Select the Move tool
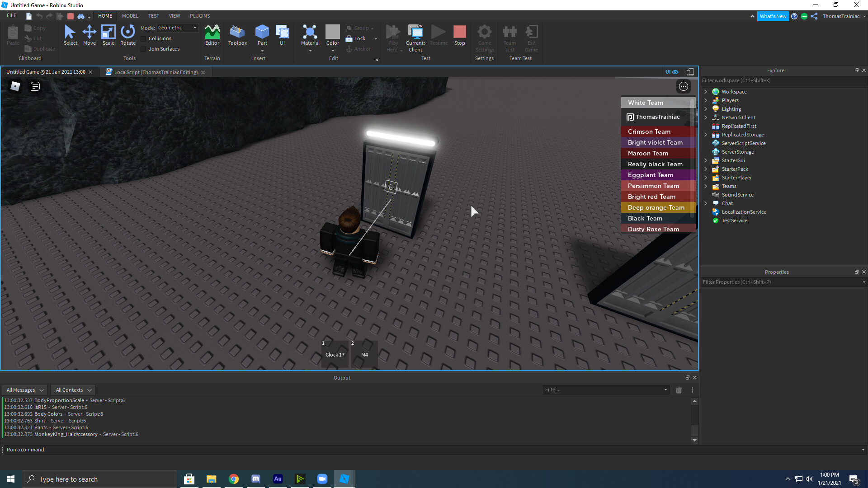This screenshot has height=488, width=868. 89,36
